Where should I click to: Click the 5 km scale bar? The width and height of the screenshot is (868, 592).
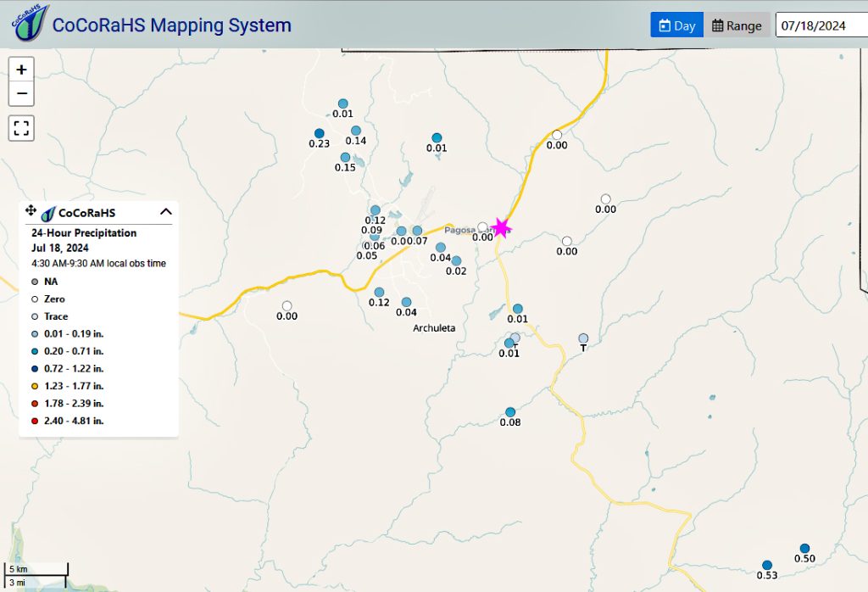click(x=36, y=569)
